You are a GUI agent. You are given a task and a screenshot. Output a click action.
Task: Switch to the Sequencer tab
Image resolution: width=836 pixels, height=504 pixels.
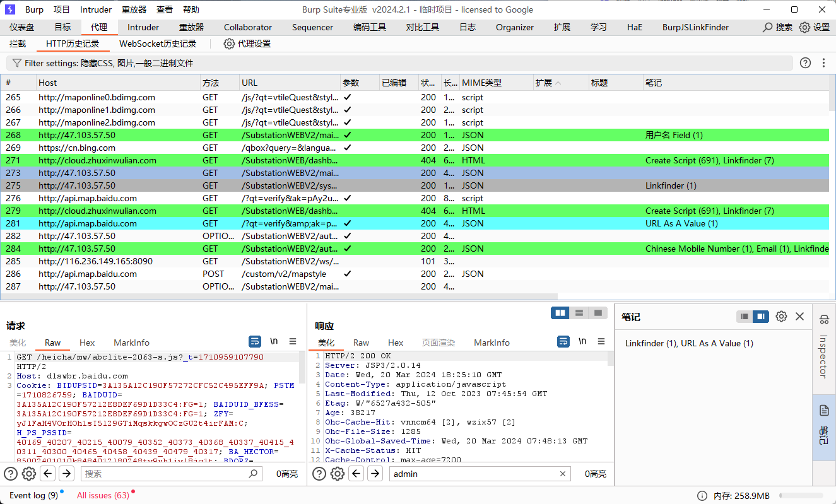(312, 27)
